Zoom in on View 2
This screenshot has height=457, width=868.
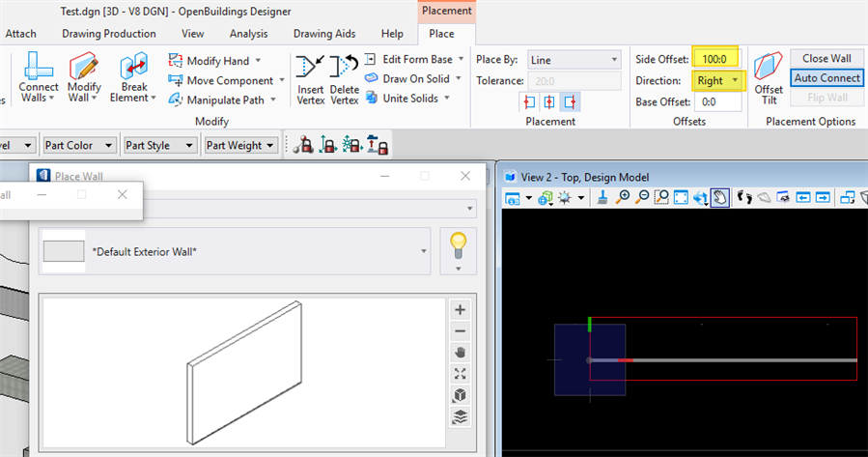(x=623, y=197)
